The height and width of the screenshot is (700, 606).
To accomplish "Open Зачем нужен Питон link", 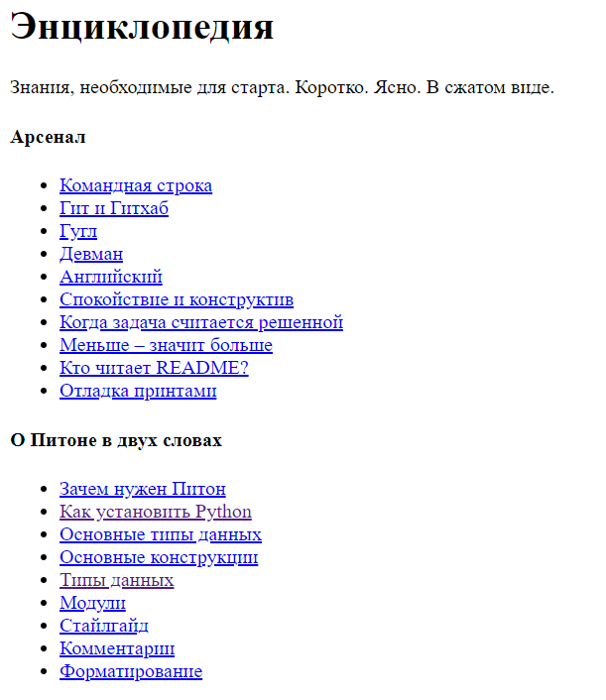I will [143, 489].
